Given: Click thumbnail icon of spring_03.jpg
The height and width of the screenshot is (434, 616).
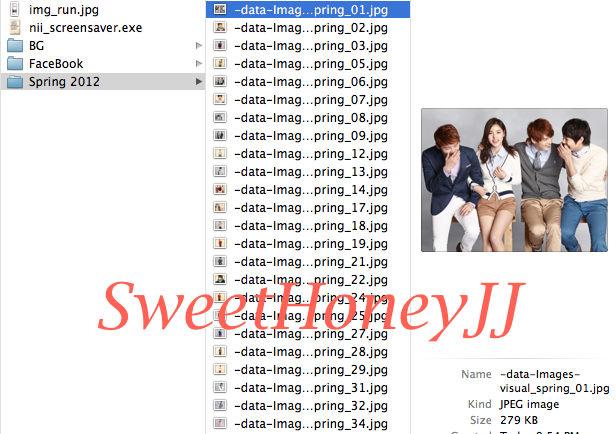Looking at the screenshot, I should pyautogui.click(x=220, y=46).
